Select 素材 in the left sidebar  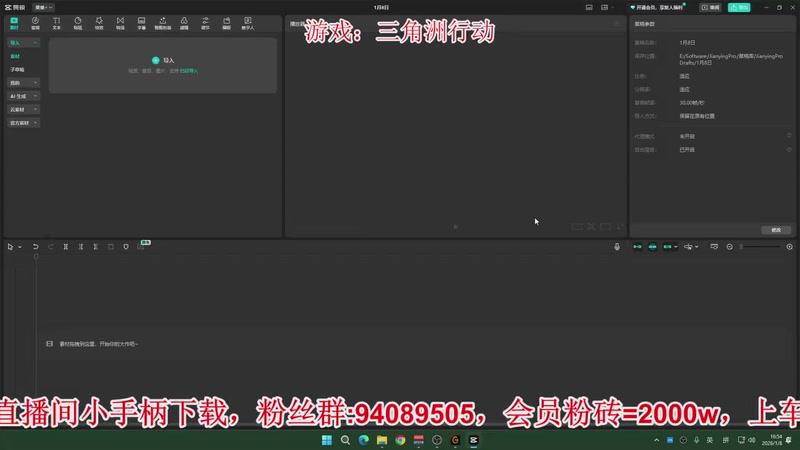[15, 56]
